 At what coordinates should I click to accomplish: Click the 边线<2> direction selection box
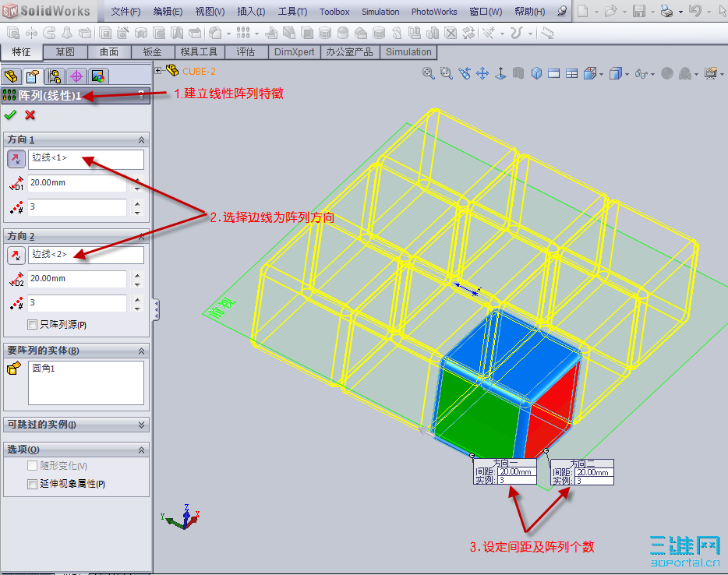point(86,256)
